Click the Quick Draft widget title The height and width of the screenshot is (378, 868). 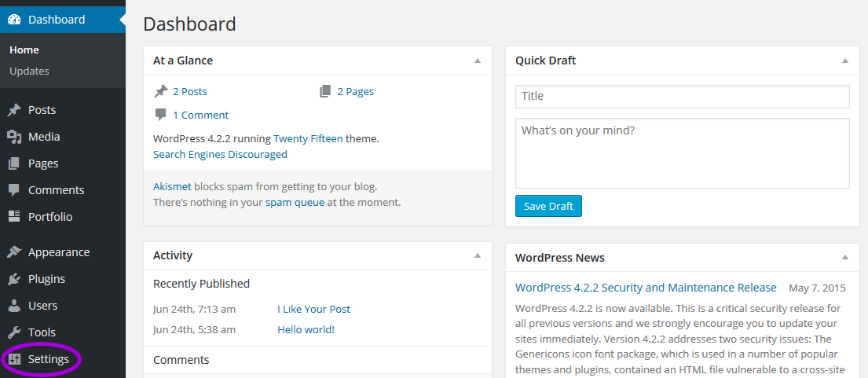(546, 61)
